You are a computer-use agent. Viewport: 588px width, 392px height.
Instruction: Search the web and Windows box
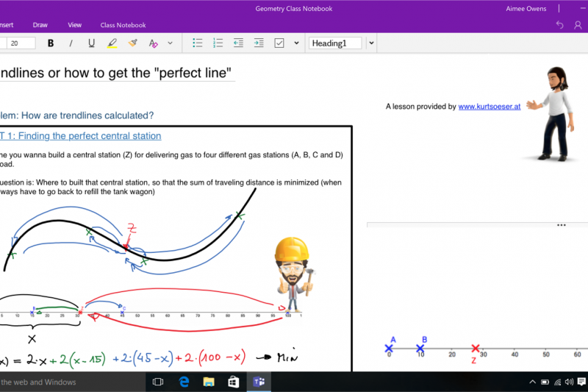(x=71, y=382)
